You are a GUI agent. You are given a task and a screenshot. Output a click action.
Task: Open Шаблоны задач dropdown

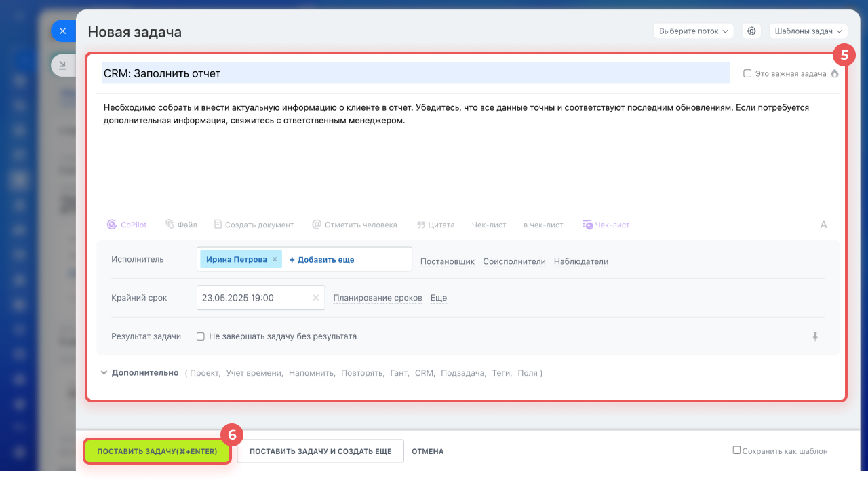[808, 31]
